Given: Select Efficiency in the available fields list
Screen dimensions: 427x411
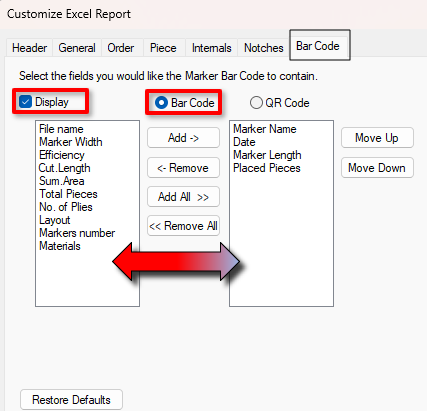Looking at the screenshot, I should (62, 155).
